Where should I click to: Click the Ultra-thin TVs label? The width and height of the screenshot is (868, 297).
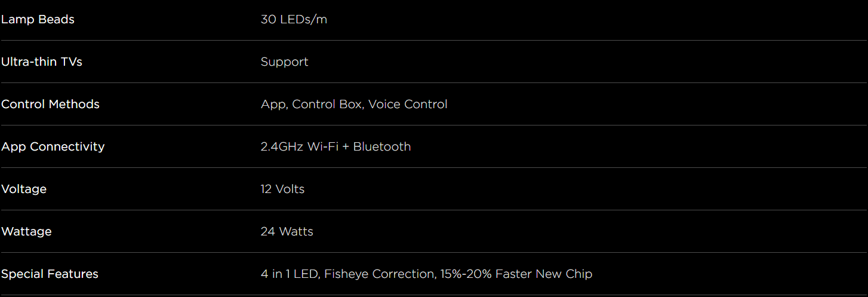click(42, 62)
